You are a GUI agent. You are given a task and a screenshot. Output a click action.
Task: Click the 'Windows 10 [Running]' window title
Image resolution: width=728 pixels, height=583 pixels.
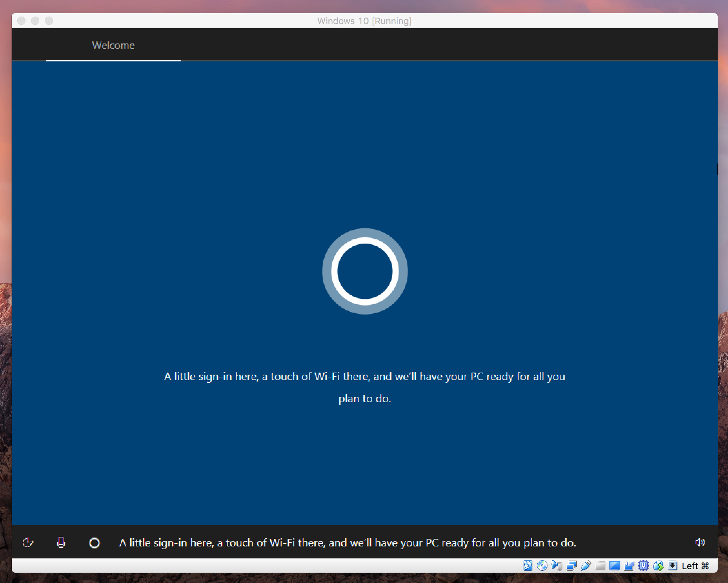point(364,21)
